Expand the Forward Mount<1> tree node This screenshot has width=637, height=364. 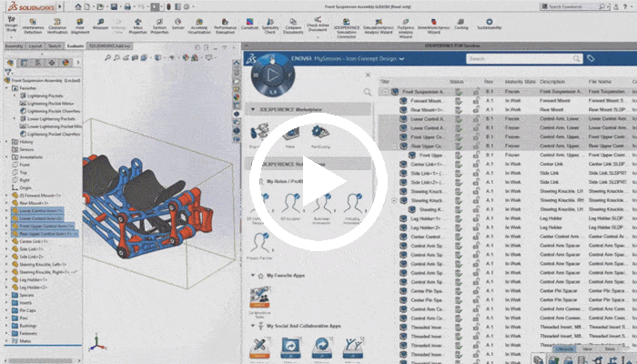pyautogui.click(x=6, y=196)
